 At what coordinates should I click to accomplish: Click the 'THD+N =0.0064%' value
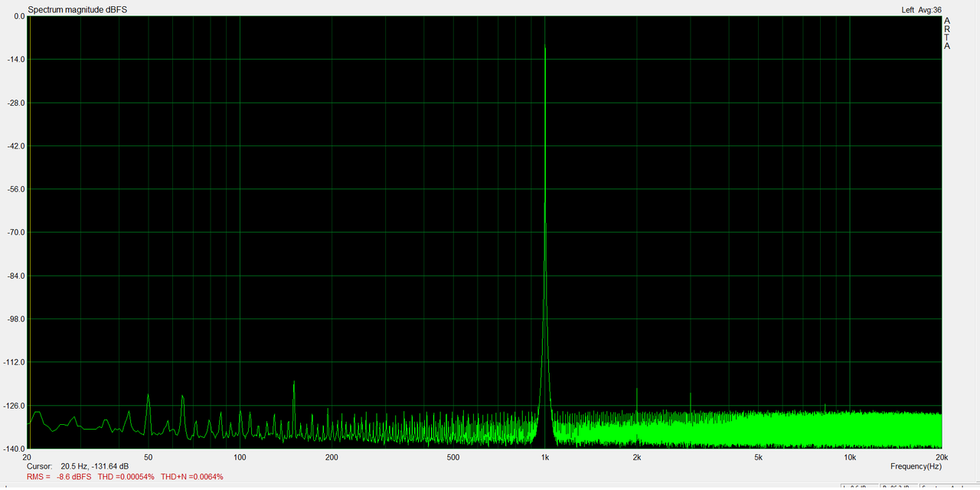[192, 476]
